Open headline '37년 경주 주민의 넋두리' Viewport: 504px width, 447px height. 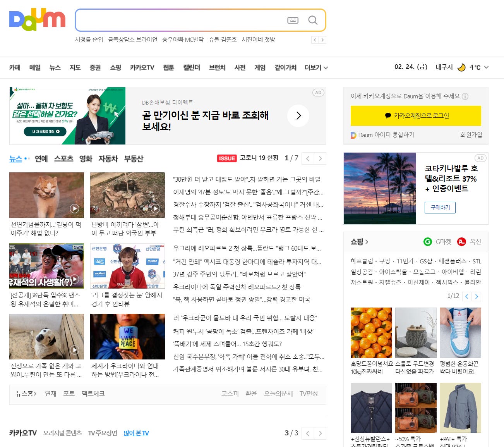pos(239,274)
